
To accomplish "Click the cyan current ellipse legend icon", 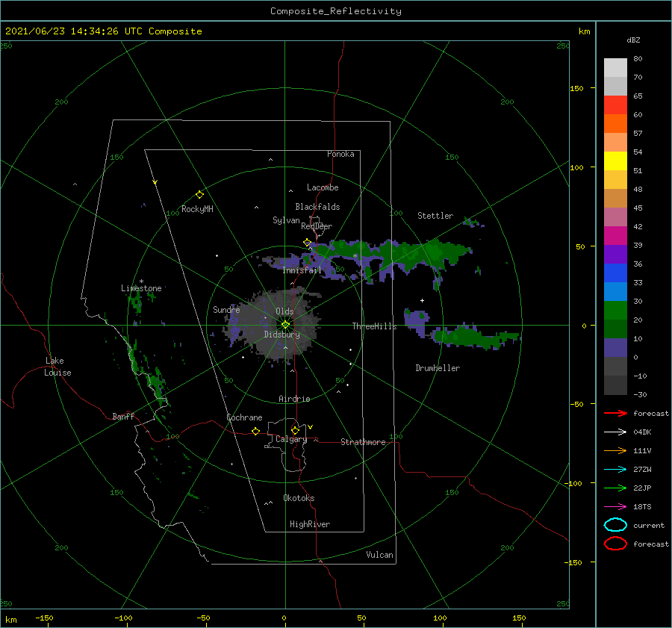I will pos(615,525).
